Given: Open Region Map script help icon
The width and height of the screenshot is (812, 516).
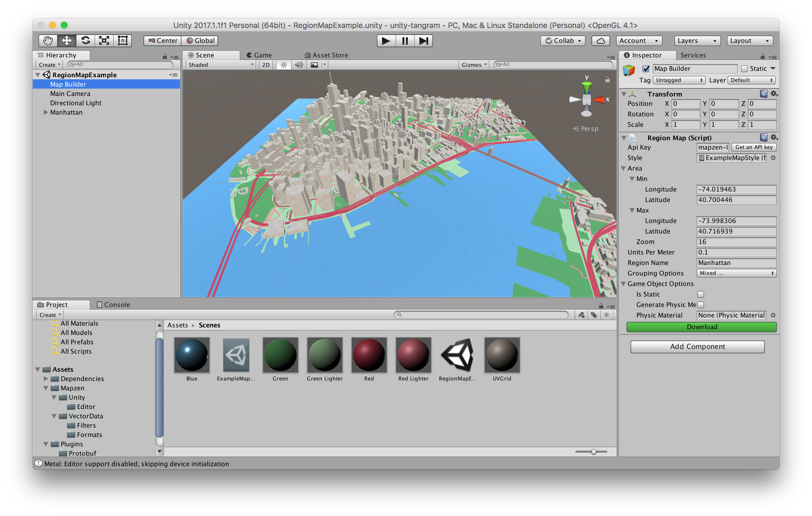Looking at the screenshot, I should pos(764,138).
